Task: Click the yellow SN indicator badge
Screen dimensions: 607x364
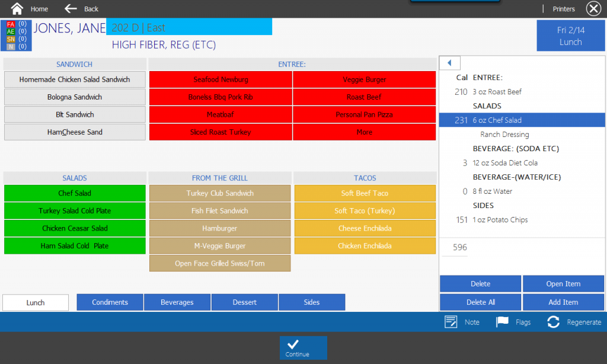Action: [11, 38]
